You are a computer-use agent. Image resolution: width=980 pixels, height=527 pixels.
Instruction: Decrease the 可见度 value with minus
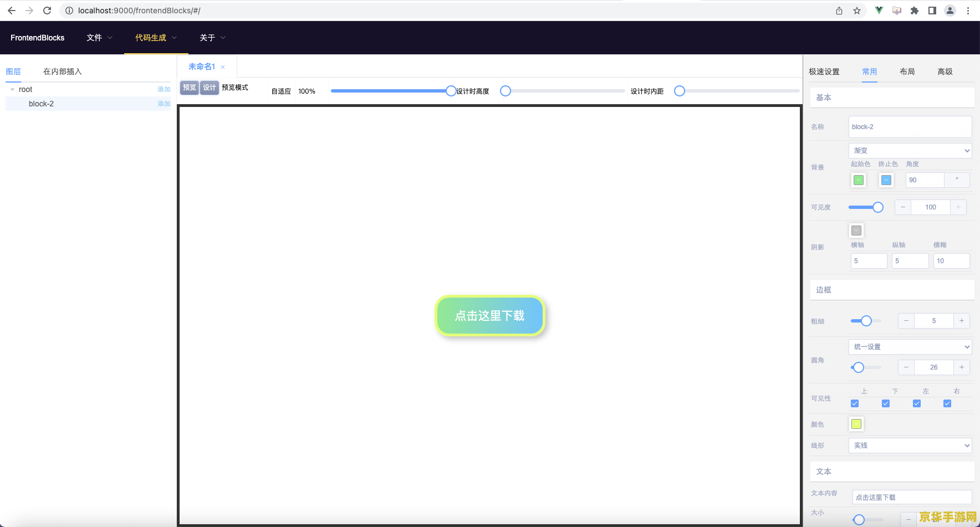click(x=903, y=207)
